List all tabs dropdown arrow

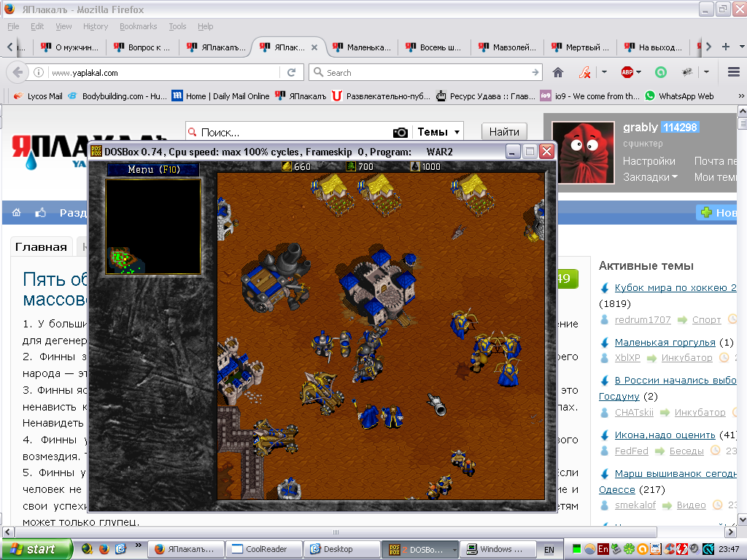pos(742,47)
